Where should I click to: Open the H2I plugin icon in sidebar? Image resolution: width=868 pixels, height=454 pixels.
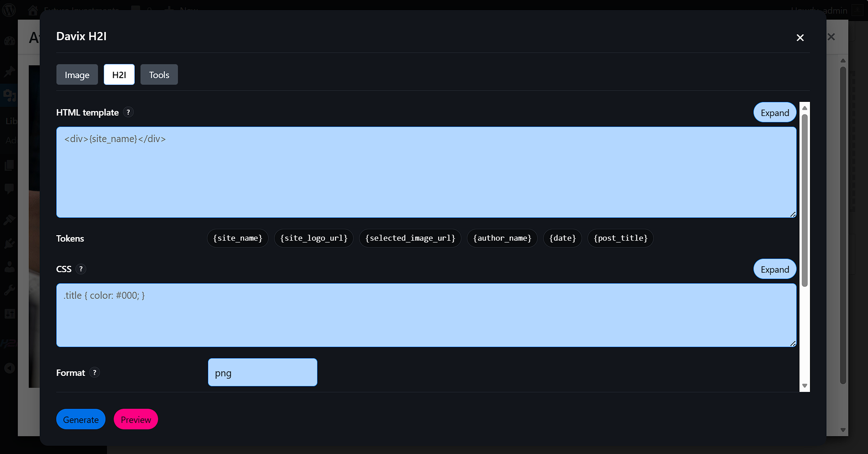click(9, 343)
